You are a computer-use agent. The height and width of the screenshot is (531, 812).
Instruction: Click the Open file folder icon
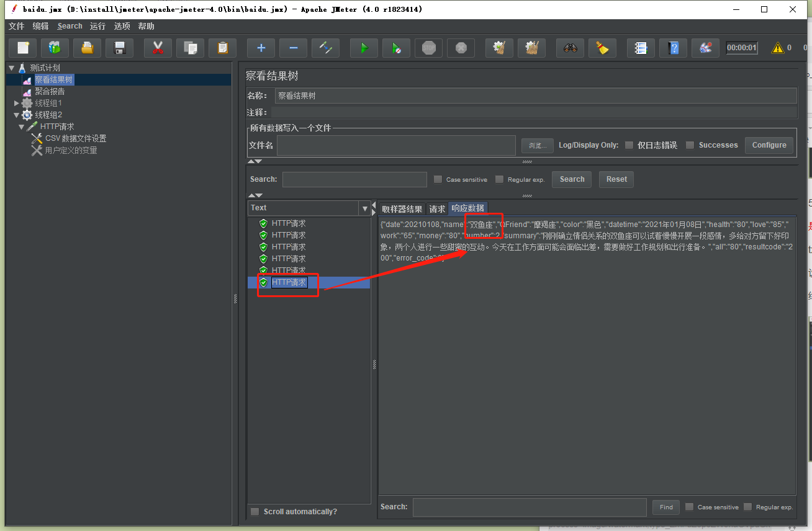pos(88,48)
